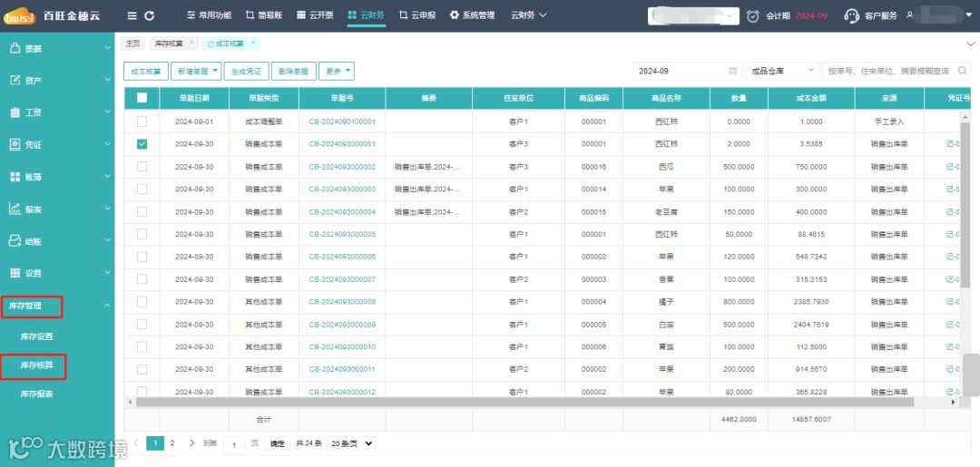This screenshot has width=980, height=467.
Task: Open the 新增单据 dropdown button
Action: 196,71
